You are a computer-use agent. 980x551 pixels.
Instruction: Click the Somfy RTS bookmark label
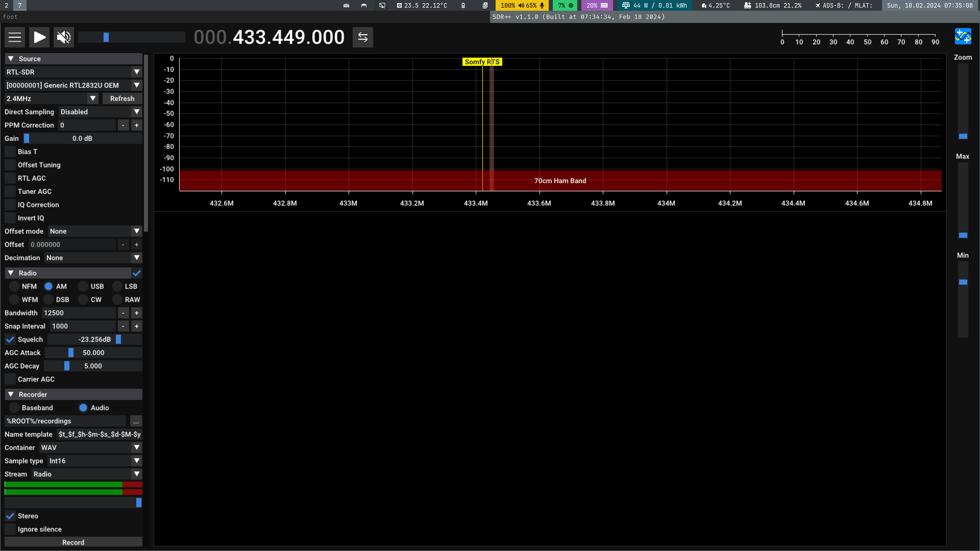click(482, 62)
